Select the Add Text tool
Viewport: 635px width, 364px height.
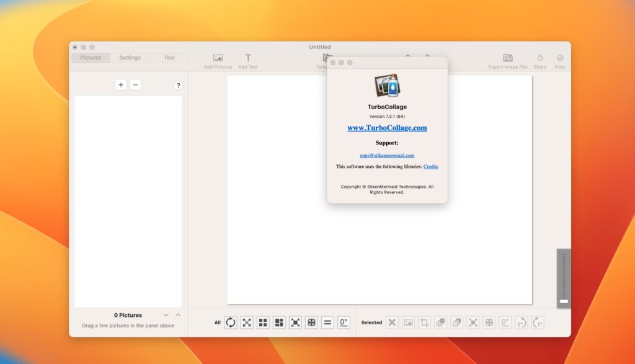(x=248, y=59)
